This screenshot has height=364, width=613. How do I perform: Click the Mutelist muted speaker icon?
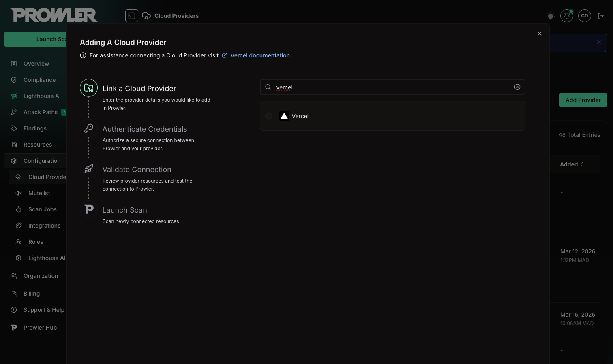[x=19, y=193]
